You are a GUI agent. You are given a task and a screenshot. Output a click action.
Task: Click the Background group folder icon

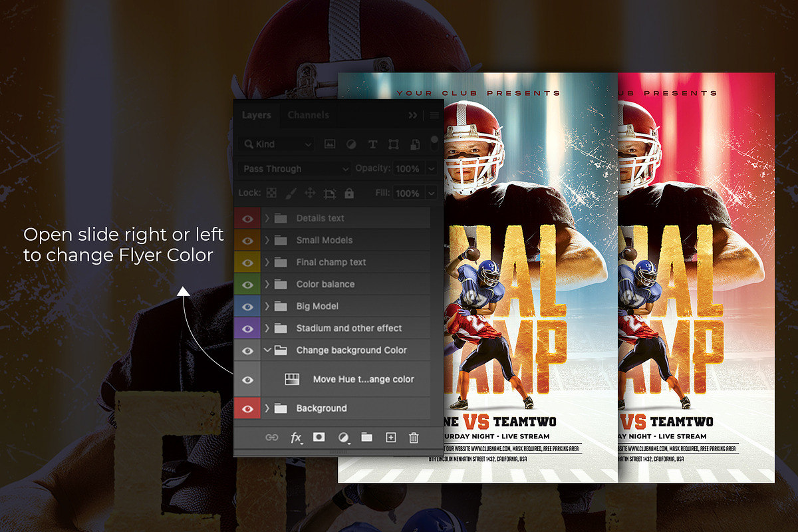click(x=281, y=408)
